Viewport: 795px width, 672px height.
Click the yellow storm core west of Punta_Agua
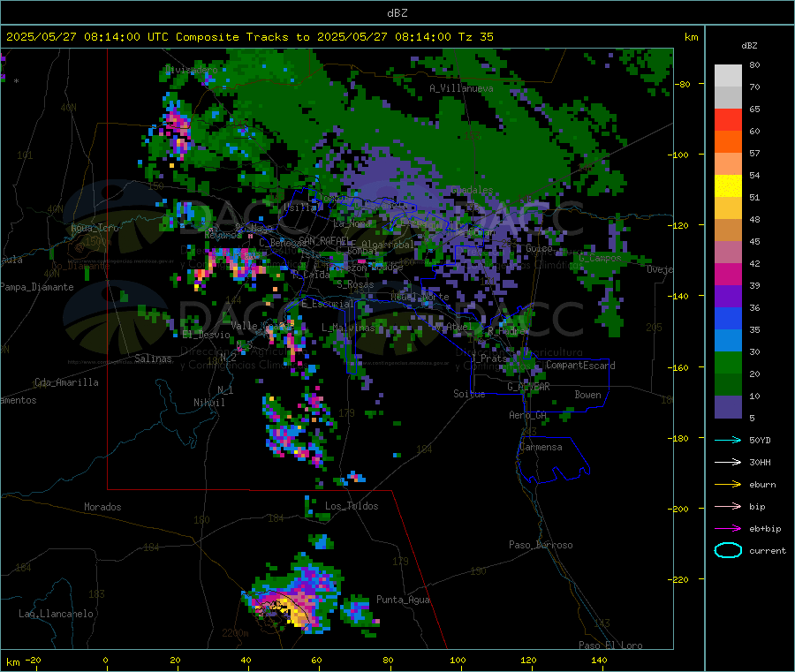coord(295,612)
